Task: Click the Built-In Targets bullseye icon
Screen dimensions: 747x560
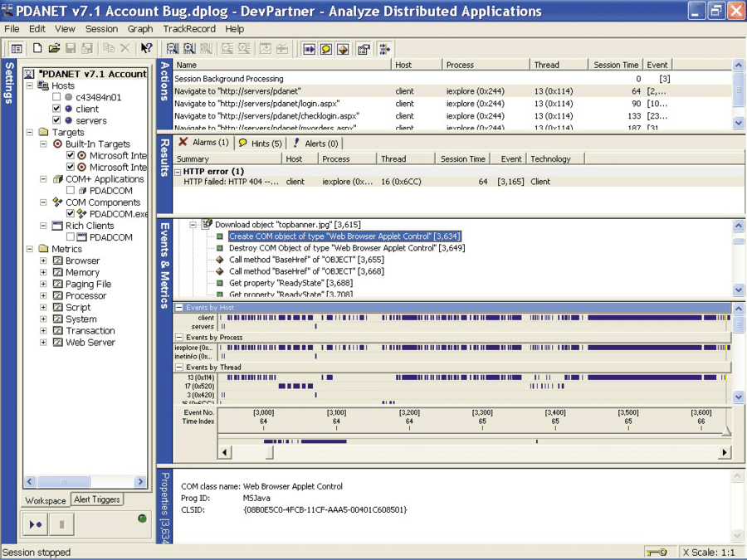Action: 57,144
